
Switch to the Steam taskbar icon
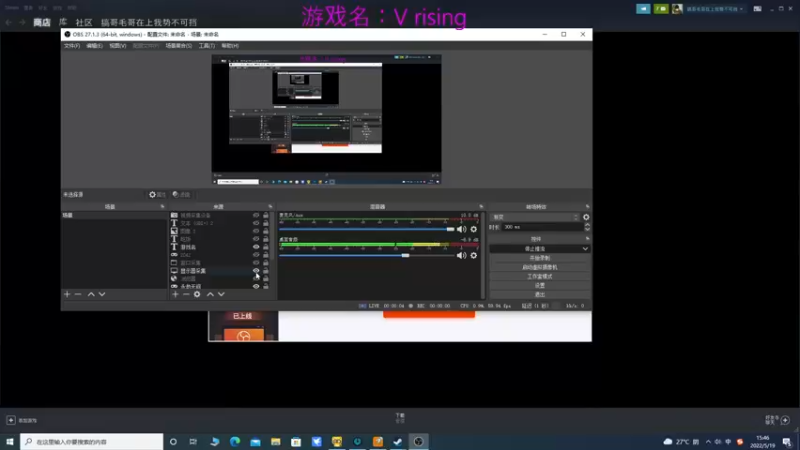pos(397,441)
